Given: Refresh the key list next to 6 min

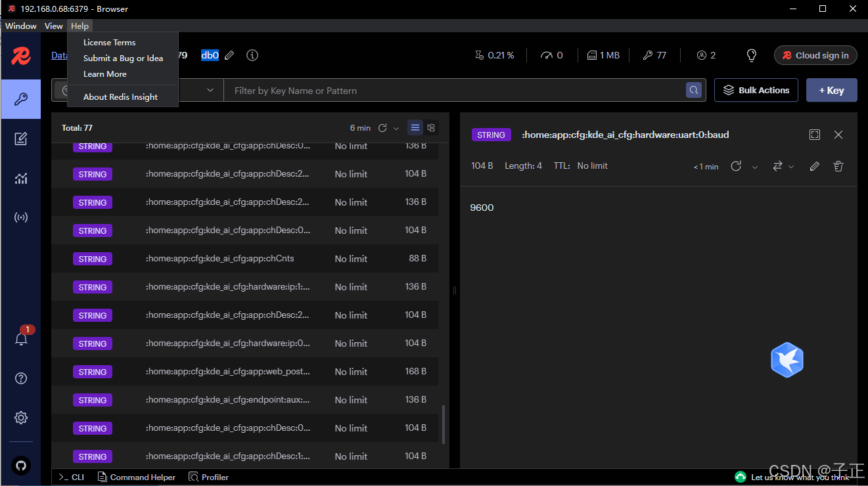Looking at the screenshot, I should pyautogui.click(x=382, y=128).
